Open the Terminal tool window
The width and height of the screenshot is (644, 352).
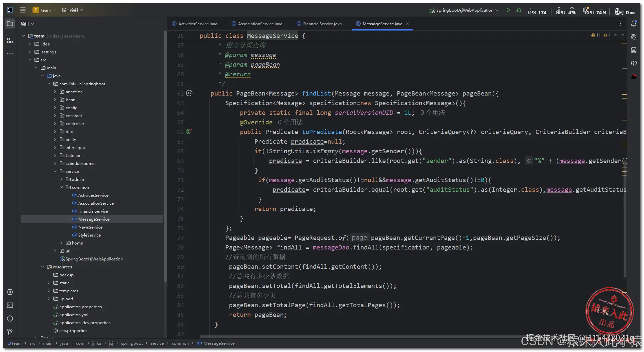click(x=10, y=305)
